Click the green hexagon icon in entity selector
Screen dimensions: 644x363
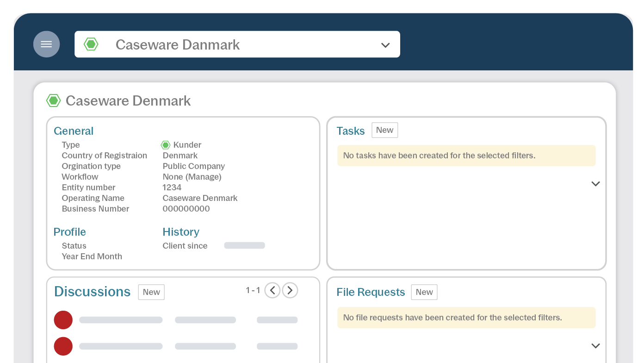click(91, 44)
